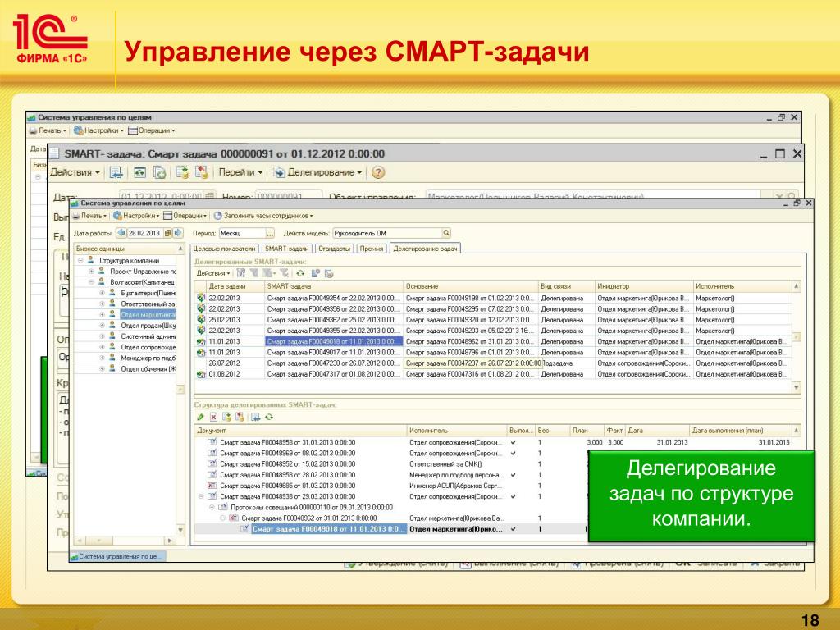Collapse Смарт задача F00048938 in structure tree
This screenshot has height=630, width=840.
tap(201, 496)
